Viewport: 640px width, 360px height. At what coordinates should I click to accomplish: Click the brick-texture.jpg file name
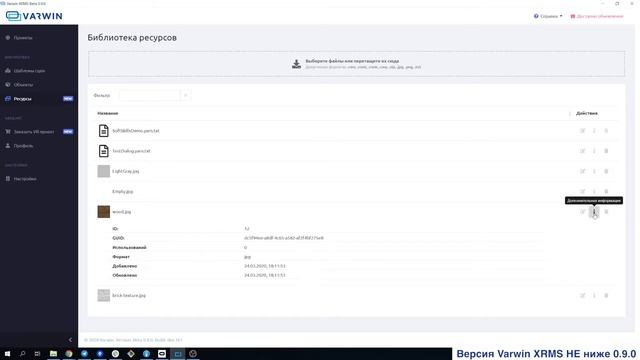click(x=129, y=296)
